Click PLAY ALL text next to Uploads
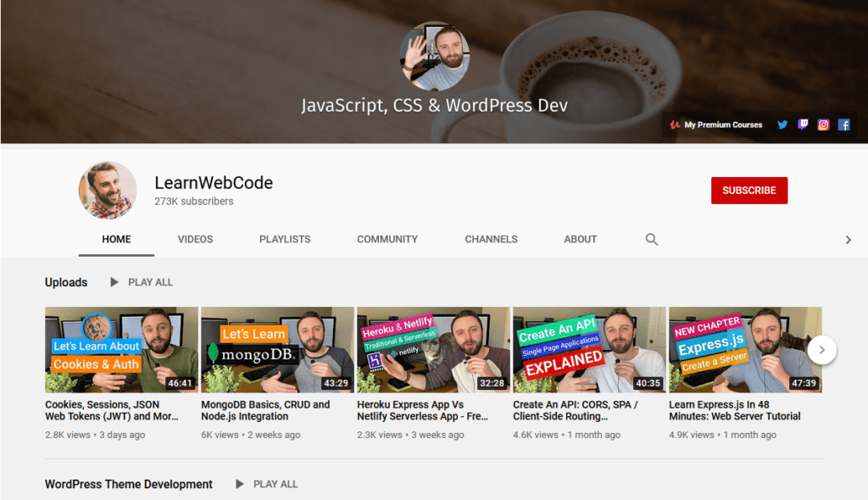The height and width of the screenshot is (500, 868). pyautogui.click(x=151, y=282)
